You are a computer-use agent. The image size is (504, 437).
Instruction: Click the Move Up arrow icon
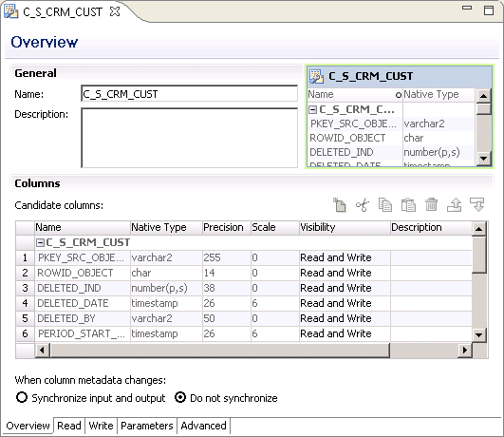point(455,205)
